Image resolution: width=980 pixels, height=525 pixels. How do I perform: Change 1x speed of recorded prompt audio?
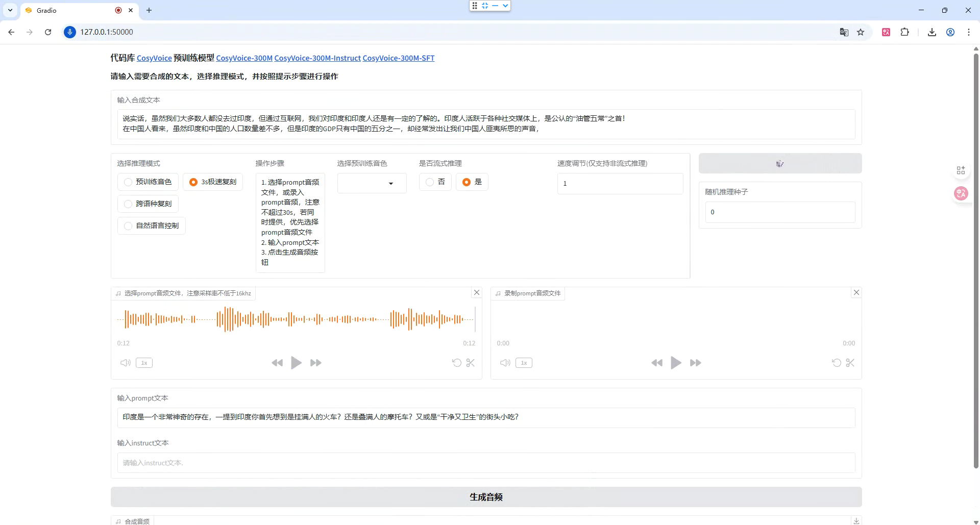[x=524, y=363]
